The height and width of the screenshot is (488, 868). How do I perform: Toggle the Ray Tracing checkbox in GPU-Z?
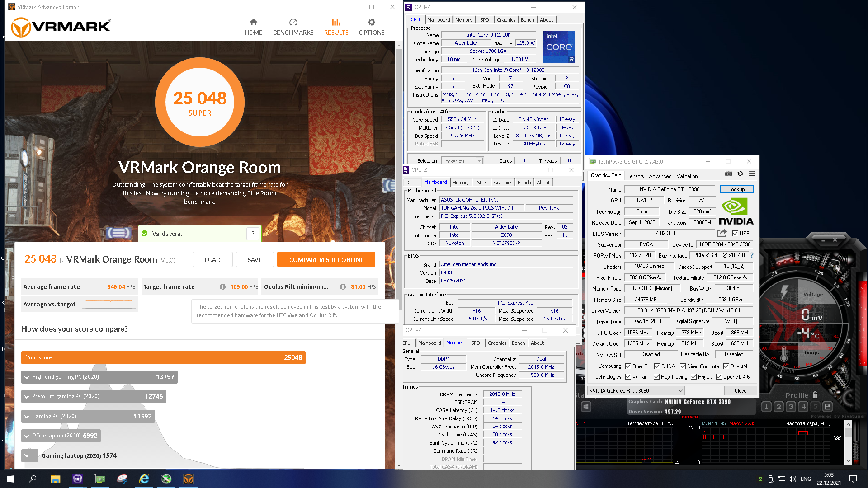[656, 377]
